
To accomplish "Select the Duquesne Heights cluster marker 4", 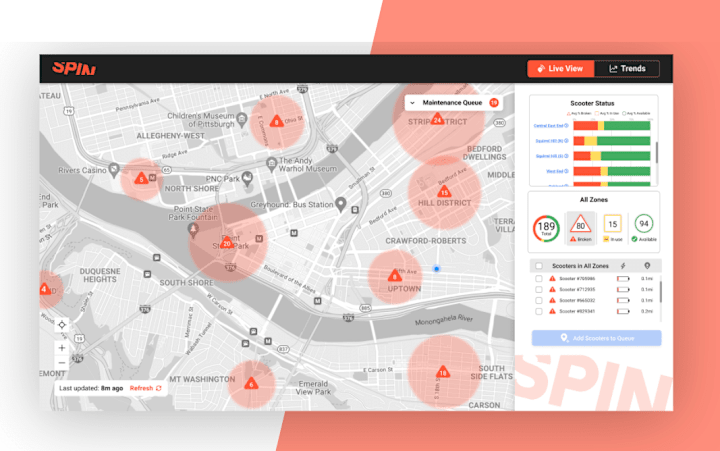I will tap(45, 289).
